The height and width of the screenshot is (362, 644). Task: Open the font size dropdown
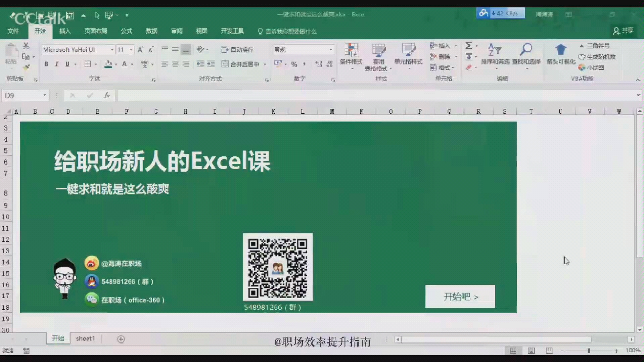(131, 50)
